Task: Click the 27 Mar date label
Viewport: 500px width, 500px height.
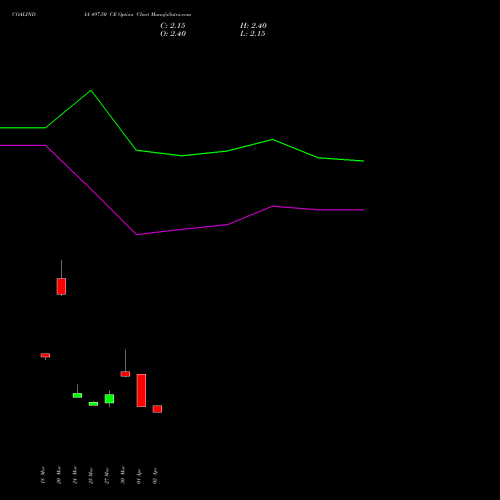Action: coord(107,475)
